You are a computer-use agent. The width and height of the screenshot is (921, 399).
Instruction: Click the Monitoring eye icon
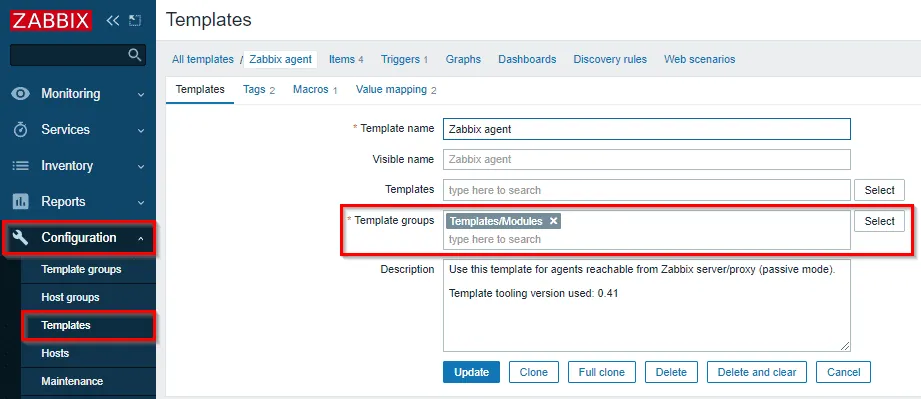pos(21,94)
